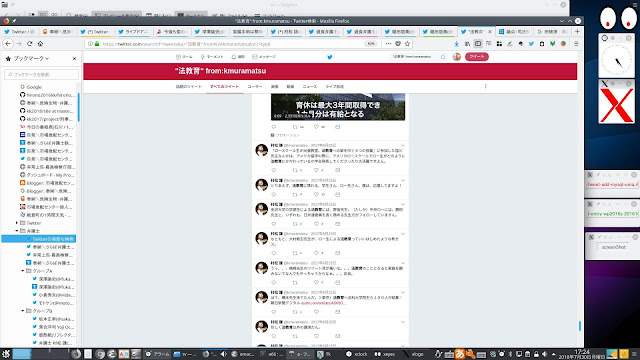Reply to the ロースクール生 tweet
Screen dimensions: 640x360
click(274, 170)
